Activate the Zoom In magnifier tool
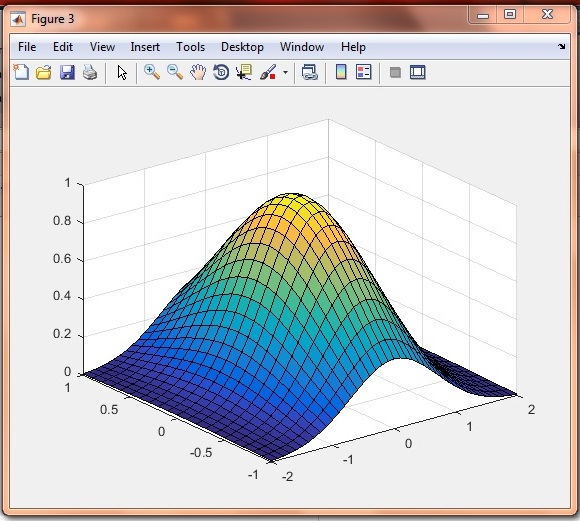This screenshot has height=521, width=580. point(152,72)
